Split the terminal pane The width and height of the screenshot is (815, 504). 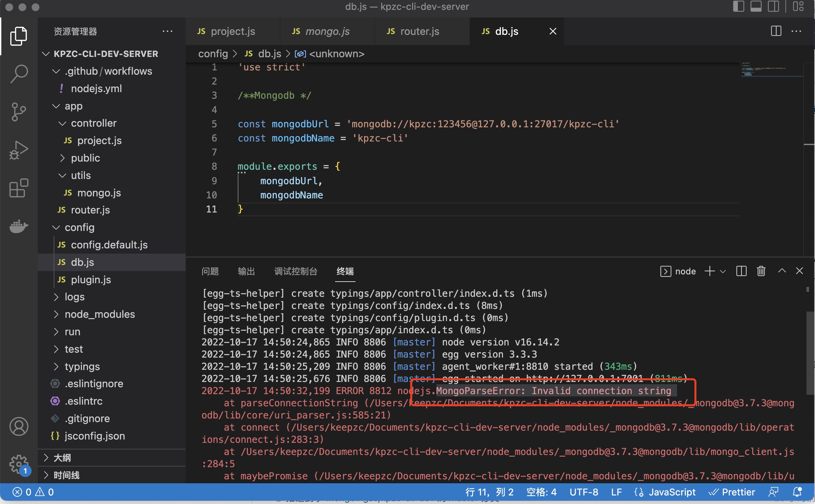[x=741, y=271]
